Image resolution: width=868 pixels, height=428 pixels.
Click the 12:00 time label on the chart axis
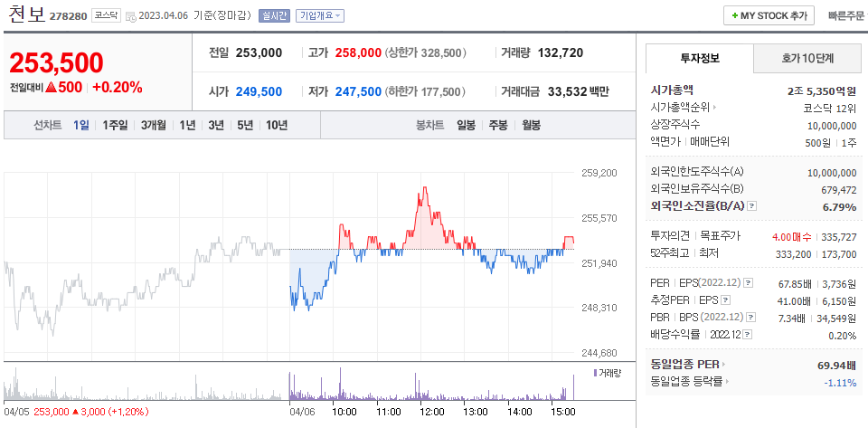click(x=432, y=412)
